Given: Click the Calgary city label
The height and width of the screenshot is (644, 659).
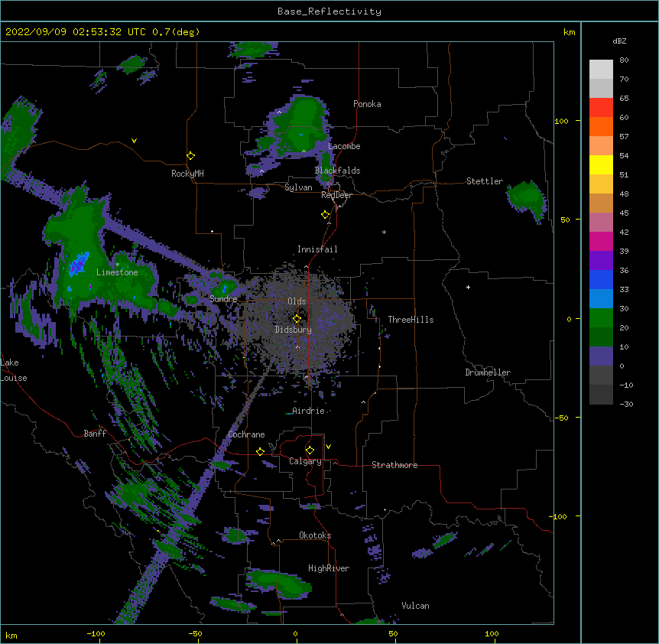Looking at the screenshot, I should (305, 461).
